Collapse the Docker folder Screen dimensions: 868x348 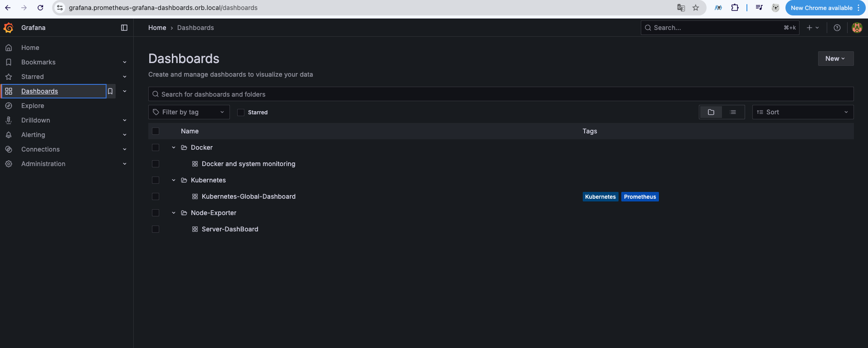(x=174, y=147)
